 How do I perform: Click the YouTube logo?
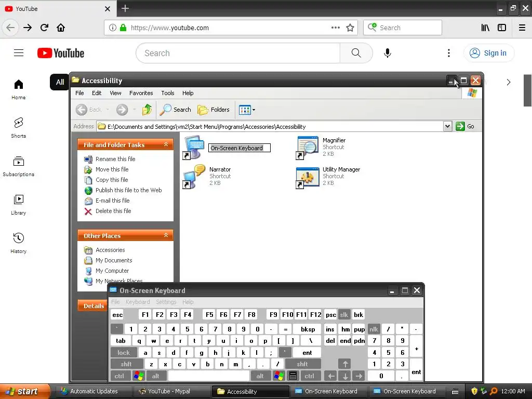61,54
